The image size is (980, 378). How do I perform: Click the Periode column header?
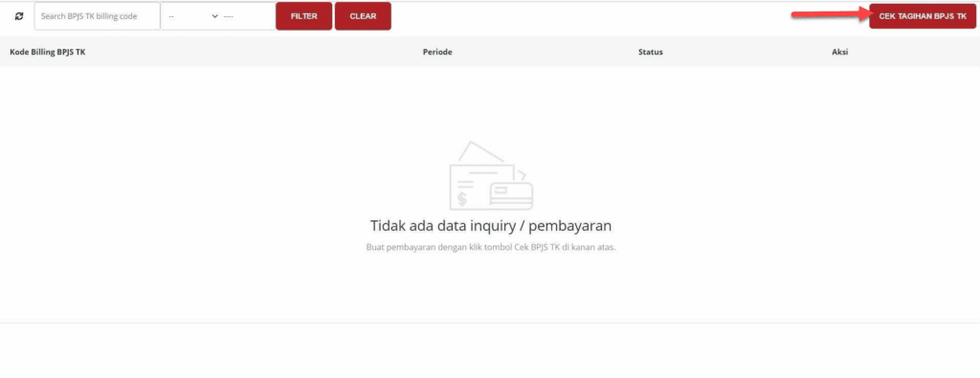437,52
